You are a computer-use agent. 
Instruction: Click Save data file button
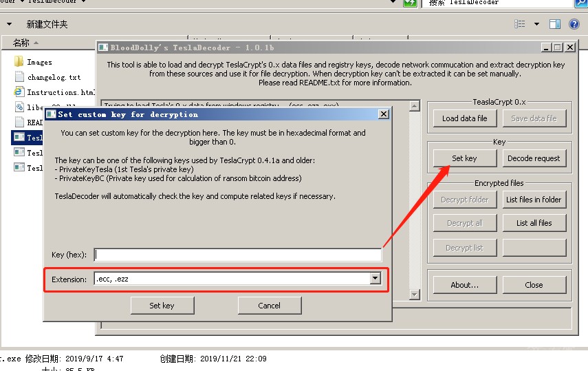534,118
